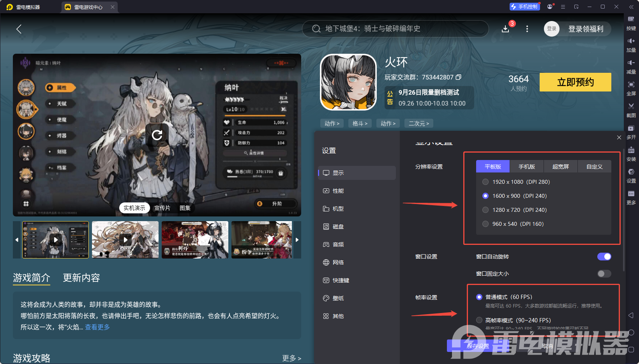Image resolution: width=639 pixels, height=364 pixels.
Task: Expand game strategy with 更多 >
Action: click(x=292, y=358)
